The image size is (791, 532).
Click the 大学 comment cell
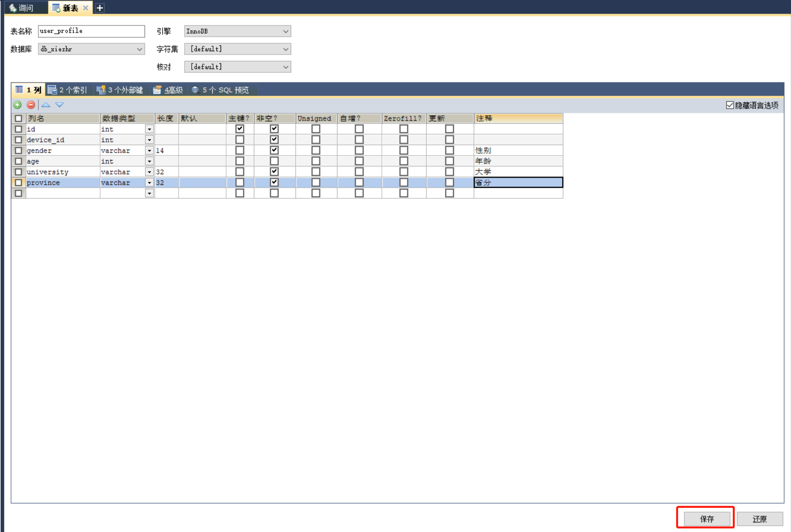(x=518, y=172)
